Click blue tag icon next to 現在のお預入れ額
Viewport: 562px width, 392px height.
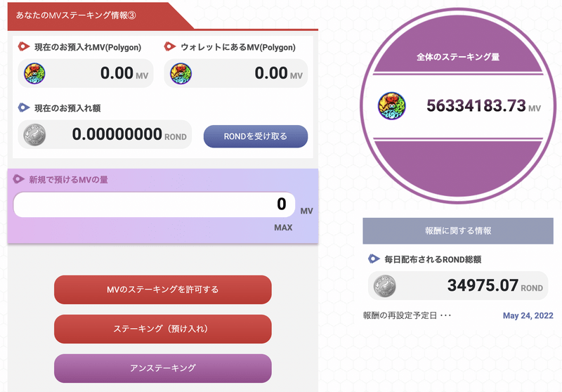tap(23, 108)
